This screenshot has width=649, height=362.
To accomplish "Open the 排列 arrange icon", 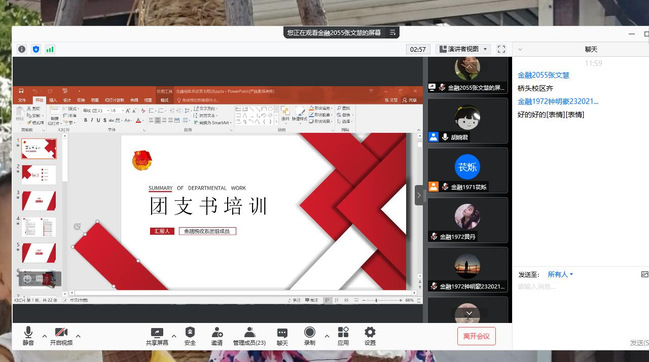I will click(x=286, y=114).
